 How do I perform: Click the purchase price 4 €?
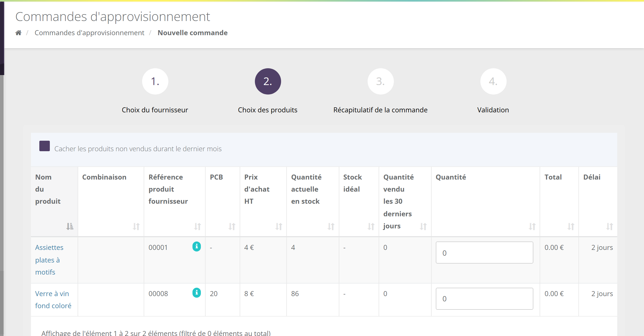pyautogui.click(x=249, y=248)
